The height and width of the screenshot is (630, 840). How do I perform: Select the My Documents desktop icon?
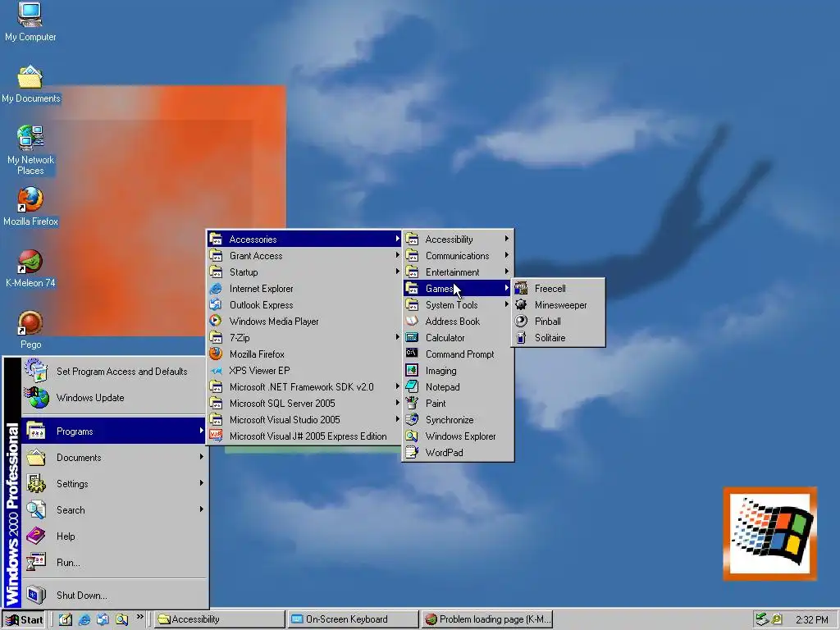click(x=30, y=84)
